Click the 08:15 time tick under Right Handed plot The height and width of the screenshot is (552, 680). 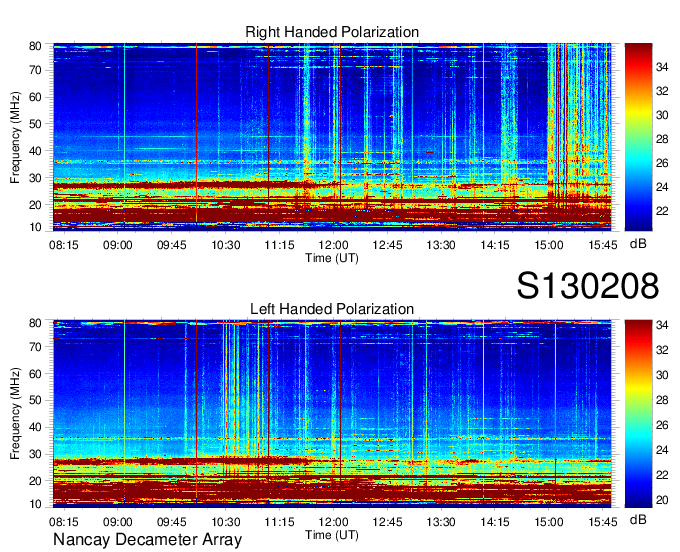[64, 245]
